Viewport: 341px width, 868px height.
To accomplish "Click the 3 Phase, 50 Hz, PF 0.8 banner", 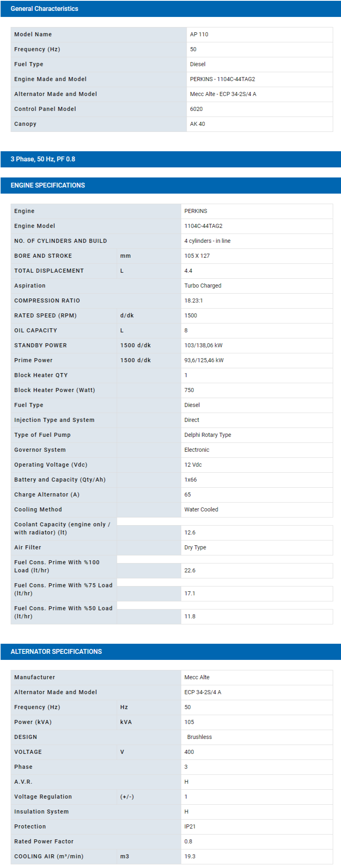I will click(43, 159).
